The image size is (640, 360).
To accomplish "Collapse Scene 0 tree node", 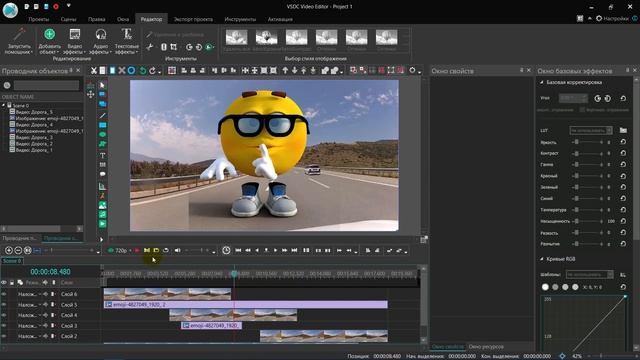I will (4, 105).
